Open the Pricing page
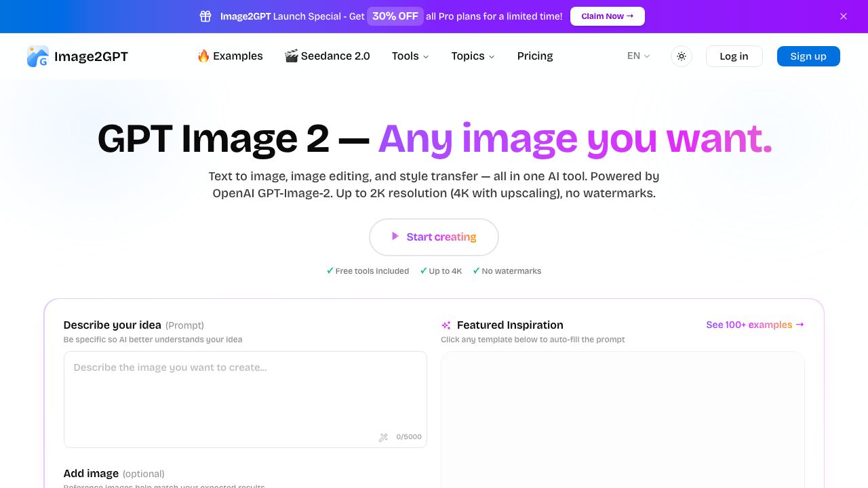Screen dimensions: 868x488 [535, 56]
